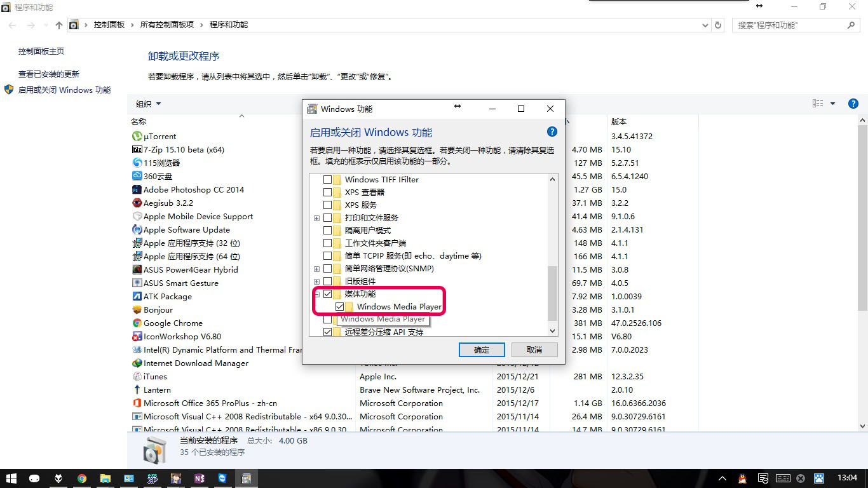Click the Apple Software Update icon
868x488 pixels.
click(137, 229)
